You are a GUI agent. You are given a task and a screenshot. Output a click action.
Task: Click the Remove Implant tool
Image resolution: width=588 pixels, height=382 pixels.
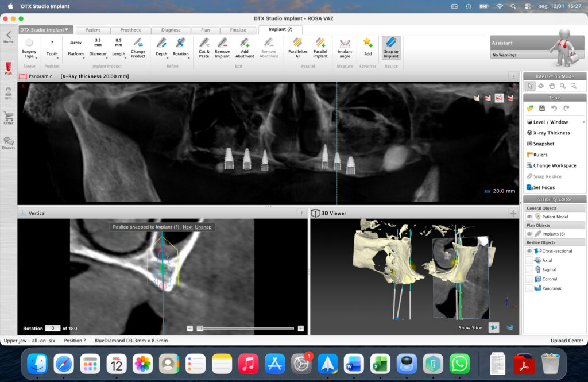222,46
